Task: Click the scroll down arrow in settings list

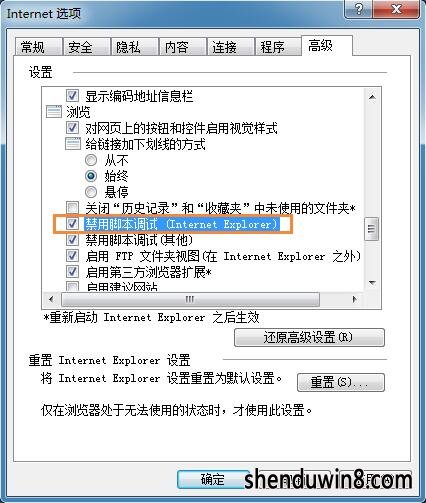Action: coord(372,283)
